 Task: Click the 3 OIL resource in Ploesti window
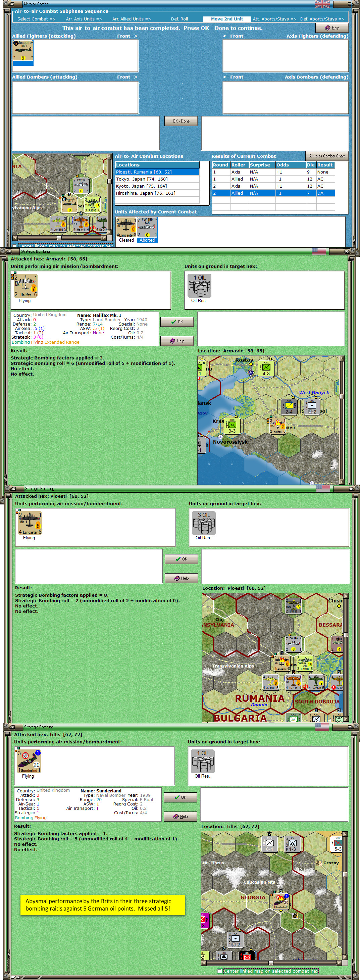tap(204, 523)
